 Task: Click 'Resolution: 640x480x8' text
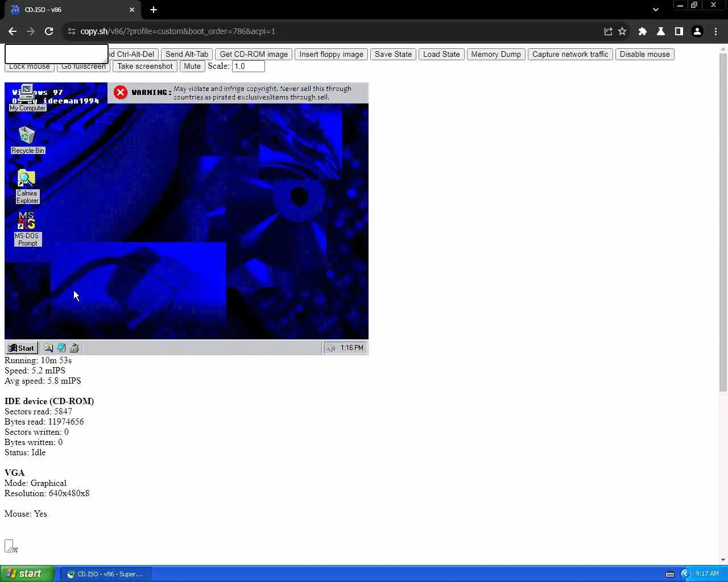point(47,493)
